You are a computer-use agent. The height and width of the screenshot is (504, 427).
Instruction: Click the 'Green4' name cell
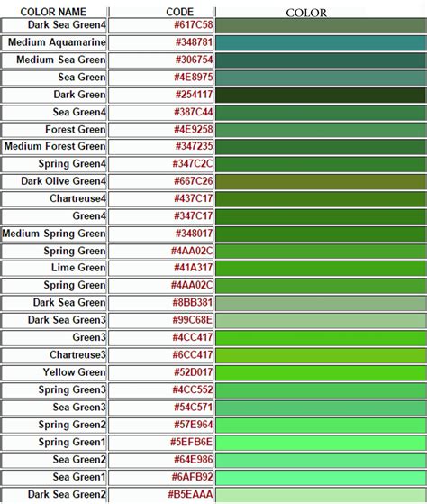pos(54,216)
